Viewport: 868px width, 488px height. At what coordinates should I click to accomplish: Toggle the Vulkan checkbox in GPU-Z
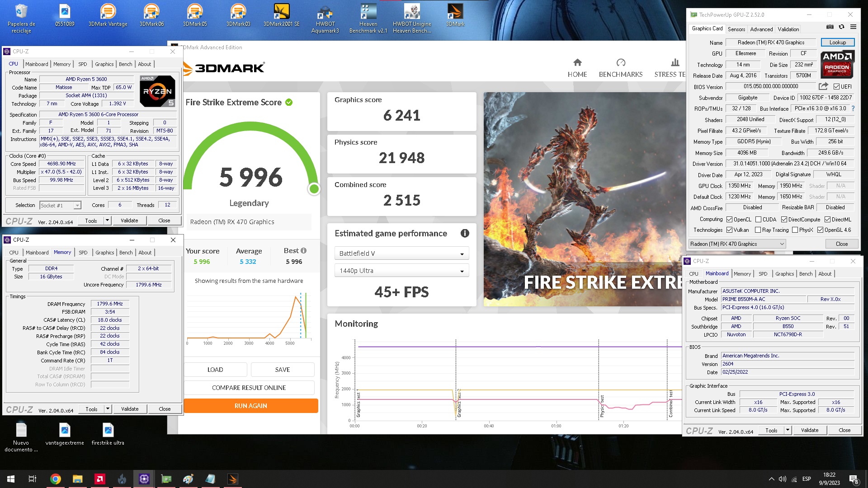point(729,230)
